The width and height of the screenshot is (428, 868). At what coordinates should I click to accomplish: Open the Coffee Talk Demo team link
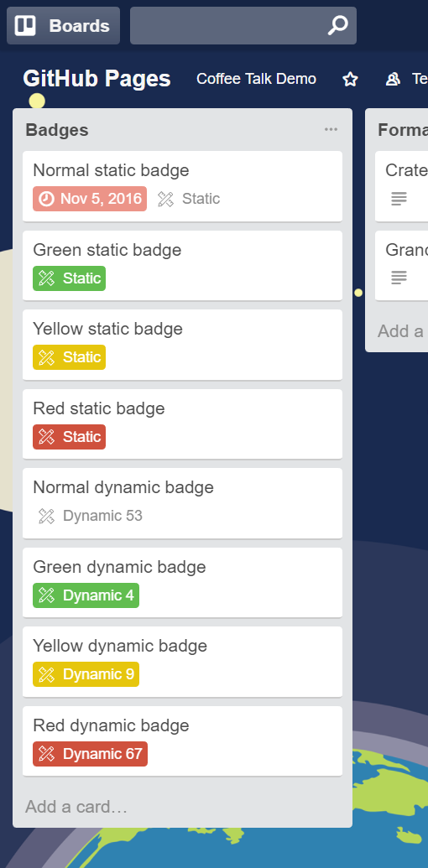[256, 79]
